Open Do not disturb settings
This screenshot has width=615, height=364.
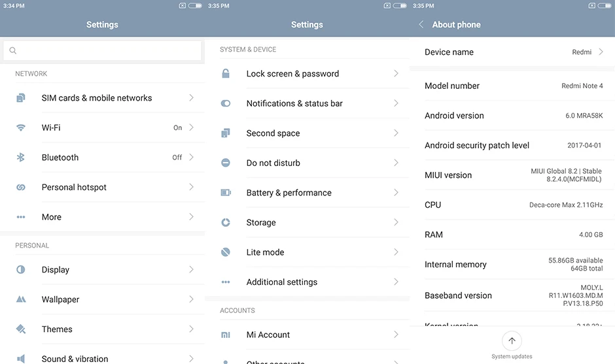[x=307, y=163]
